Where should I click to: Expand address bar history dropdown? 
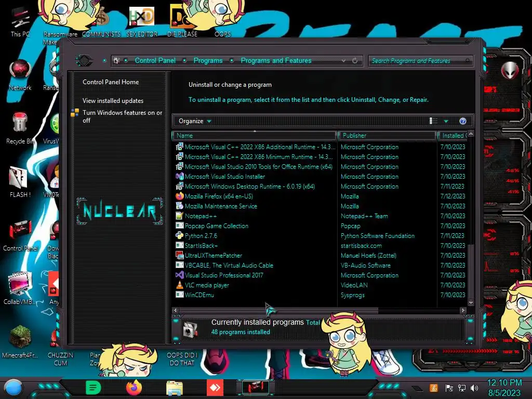[x=344, y=61]
